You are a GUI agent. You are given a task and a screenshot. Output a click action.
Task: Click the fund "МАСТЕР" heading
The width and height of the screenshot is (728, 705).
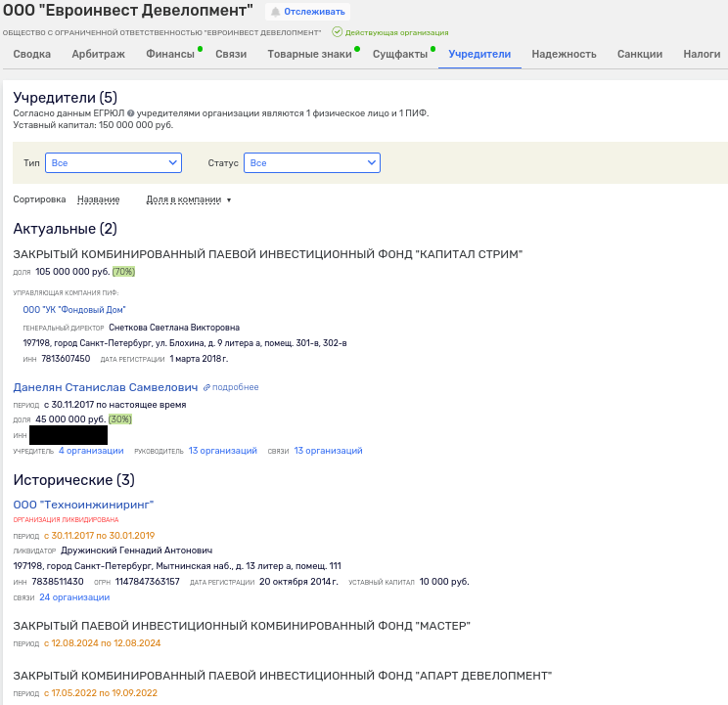[x=242, y=626]
